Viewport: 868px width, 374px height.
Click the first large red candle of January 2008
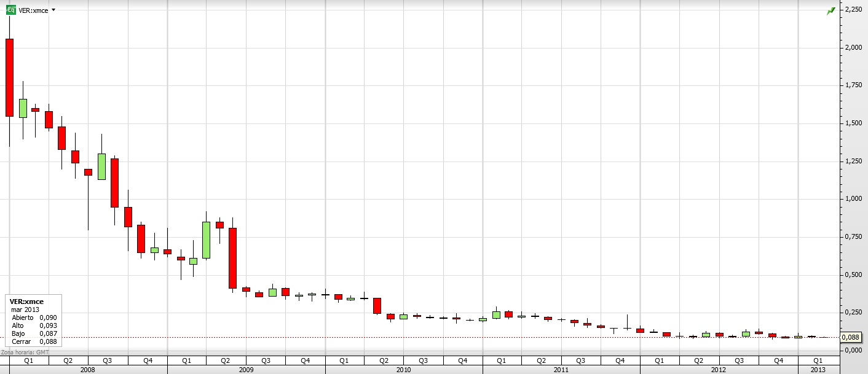9,77
